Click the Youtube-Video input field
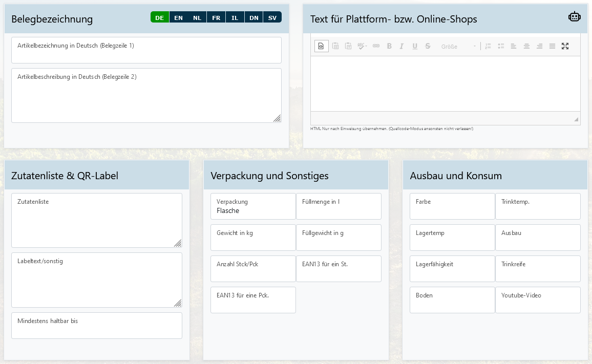Screen dimensions: 592x364 click(x=538, y=300)
